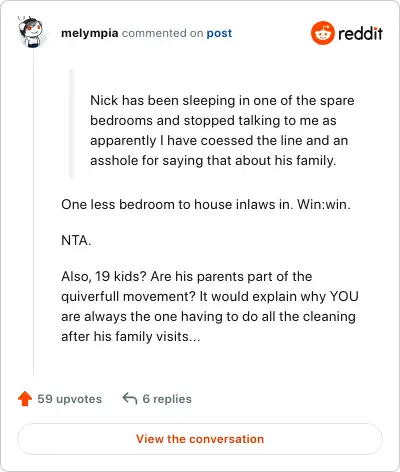Click the 'View the conversation' button
This screenshot has height=472, width=400.
point(200,439)
